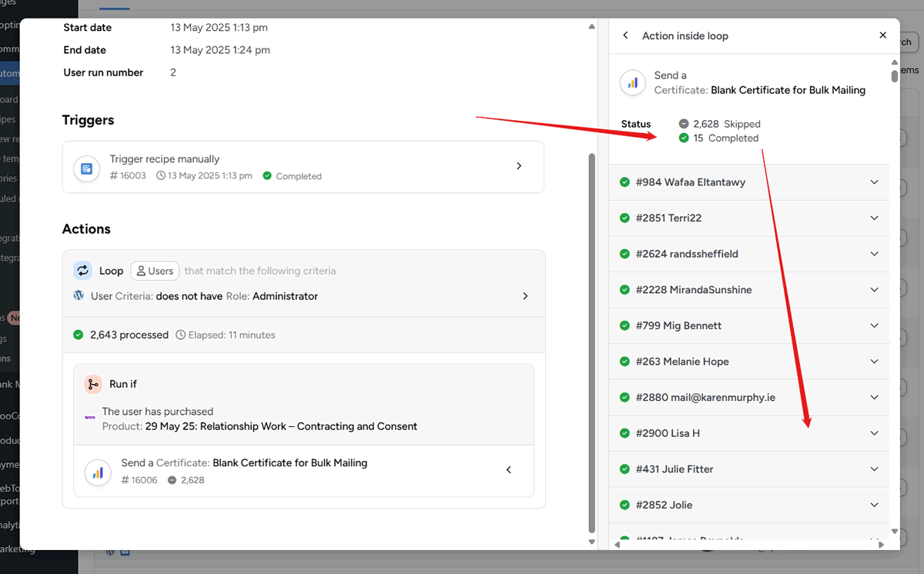Click the #16003 trigger ID text
Screen dimensions: 924x574
[128, 175]
